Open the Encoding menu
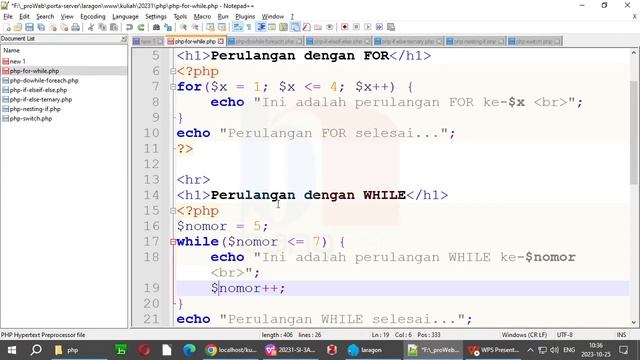Image resolution: width=640 pixels, height=360 pixels. pyautogui.click(x=93, y=16)
